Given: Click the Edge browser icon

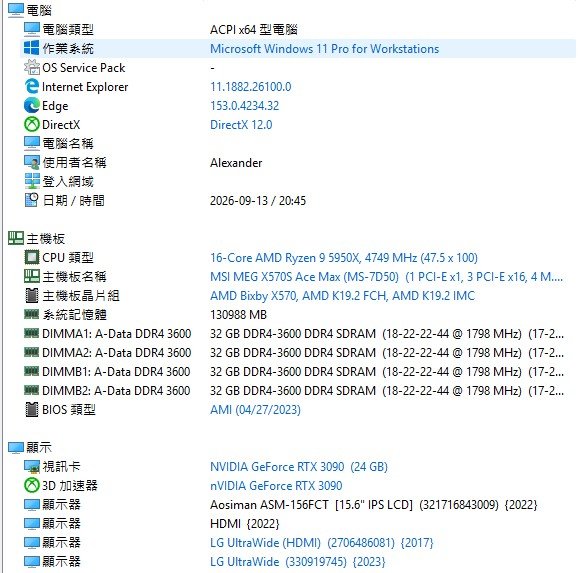Looking at the screenshot, I should pyautogui.click(x=31, y=105).
